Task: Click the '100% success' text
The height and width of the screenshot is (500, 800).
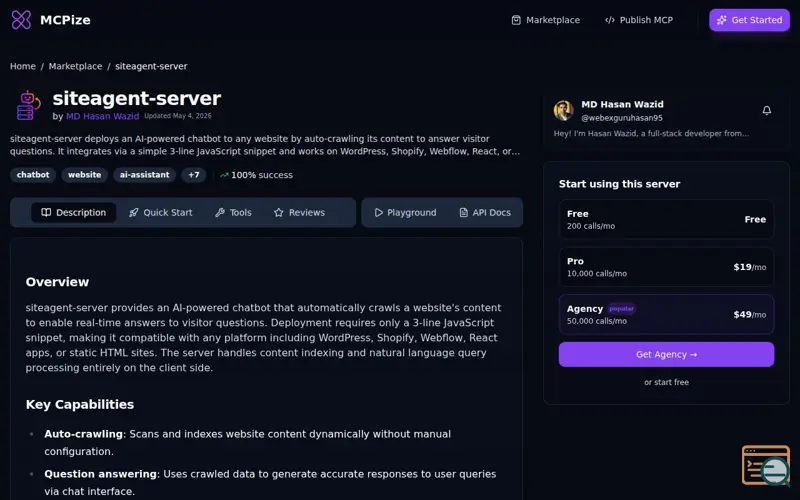Action: pyautogui.click(x=262, y=175)
